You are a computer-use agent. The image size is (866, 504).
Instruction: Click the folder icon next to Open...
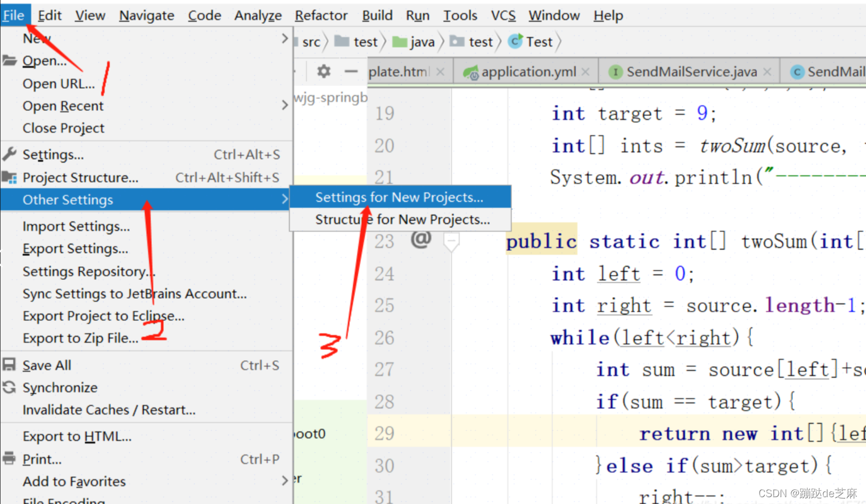tap(9, 60)
